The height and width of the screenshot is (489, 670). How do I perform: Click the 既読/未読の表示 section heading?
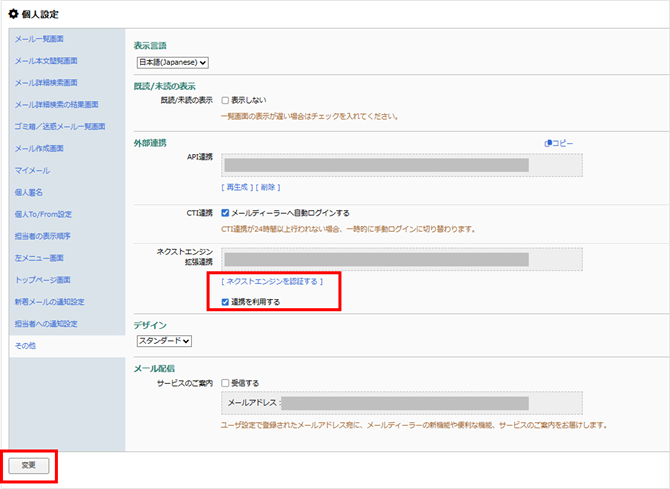pos(165,86)
